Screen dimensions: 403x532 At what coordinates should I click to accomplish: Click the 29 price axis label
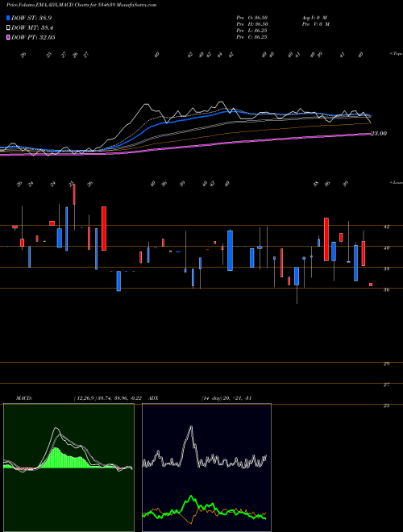386,364
